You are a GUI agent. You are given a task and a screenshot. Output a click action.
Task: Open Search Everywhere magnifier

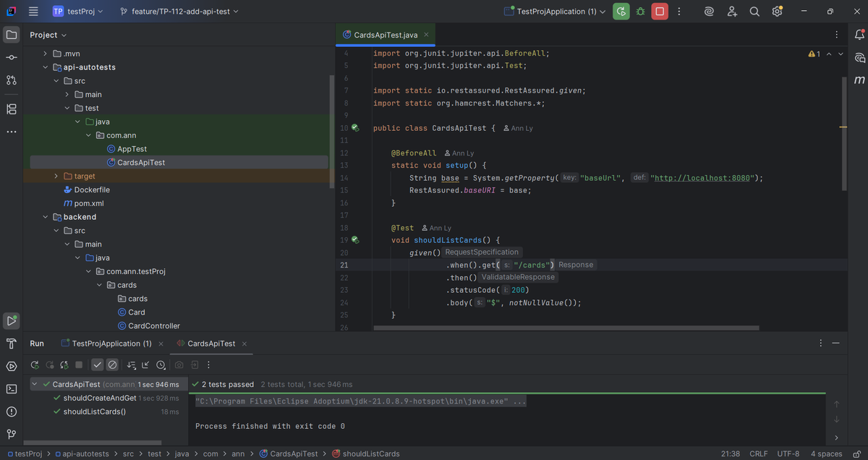tap(754, 12)
